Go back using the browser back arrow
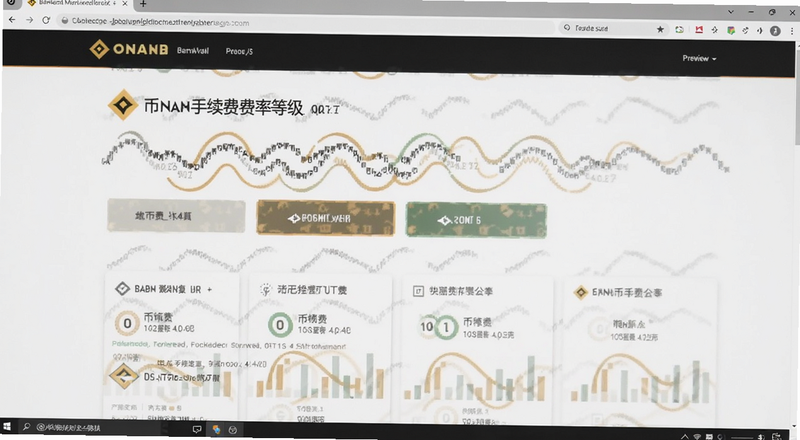 point(12,20)
